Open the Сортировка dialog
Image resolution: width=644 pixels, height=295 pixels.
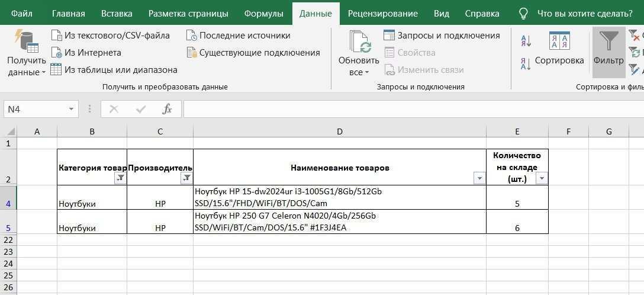pos(559,49)
